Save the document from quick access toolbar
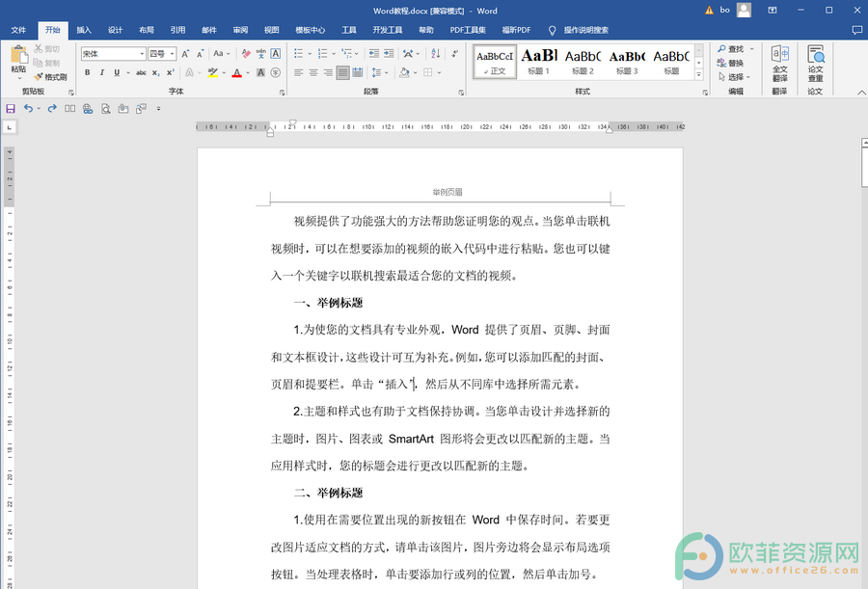The image size is (868, 589). pos(11,109)
